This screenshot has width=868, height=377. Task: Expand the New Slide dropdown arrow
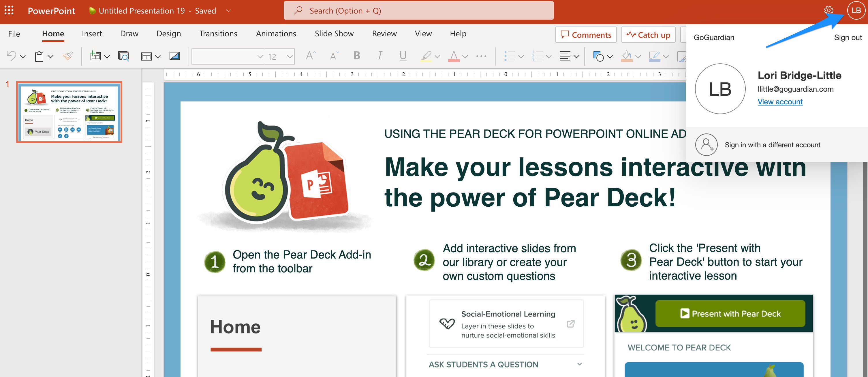(x=107, y=56)
